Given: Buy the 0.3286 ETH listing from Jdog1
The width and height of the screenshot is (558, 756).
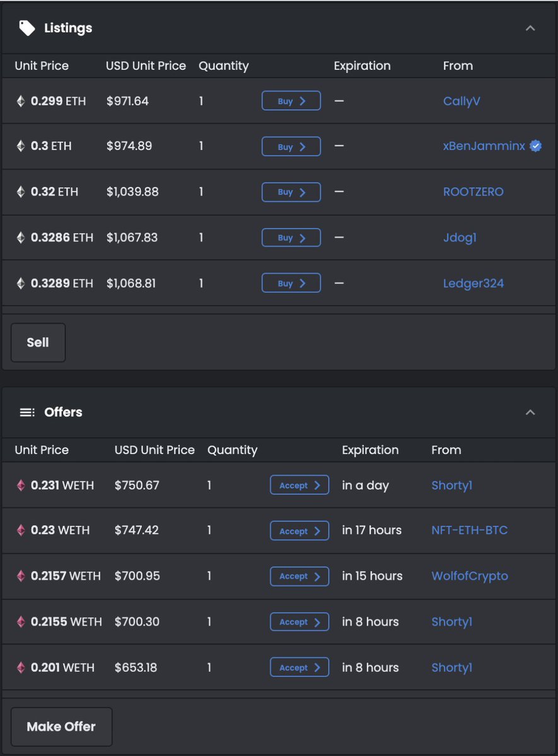Looking at the screenshot, I should click(291, 238).
